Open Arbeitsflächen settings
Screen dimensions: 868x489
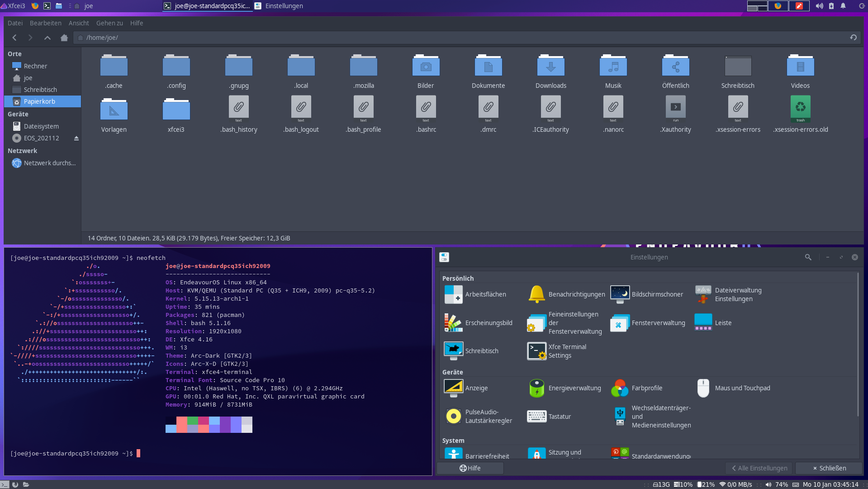pos(476,294)
